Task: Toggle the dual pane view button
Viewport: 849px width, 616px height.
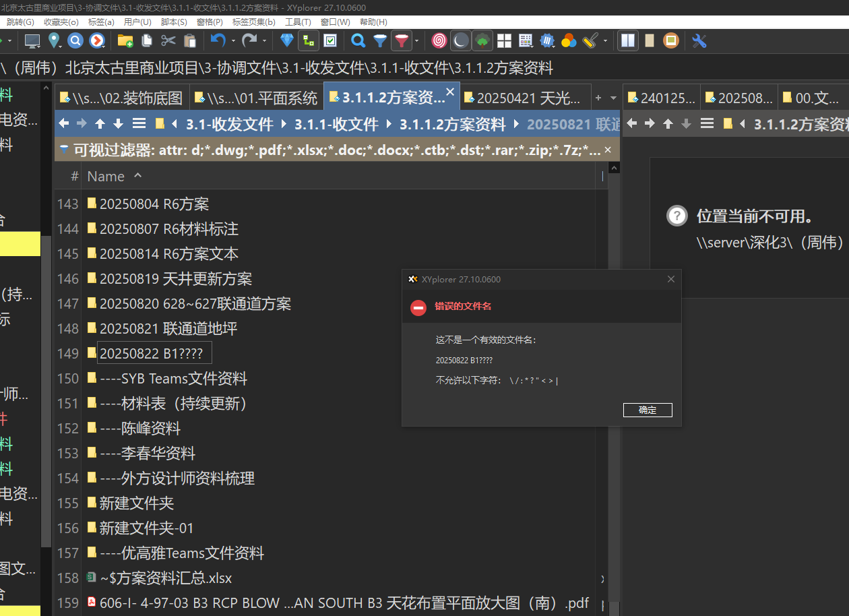Action: coord(628,41)
